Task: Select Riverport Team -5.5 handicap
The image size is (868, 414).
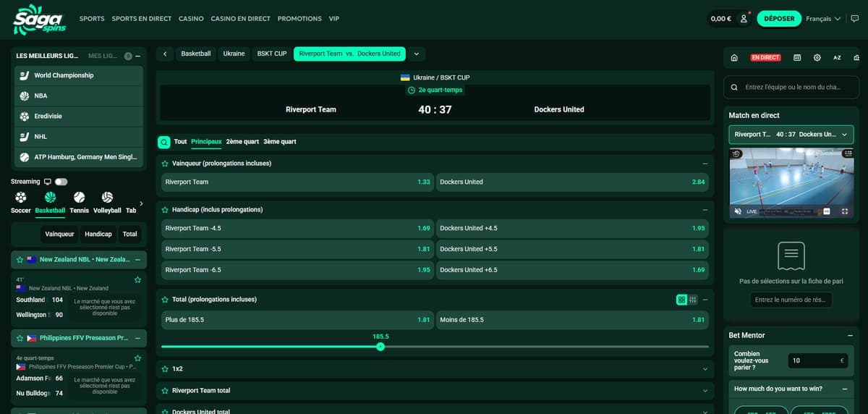Action: (297, 249)
